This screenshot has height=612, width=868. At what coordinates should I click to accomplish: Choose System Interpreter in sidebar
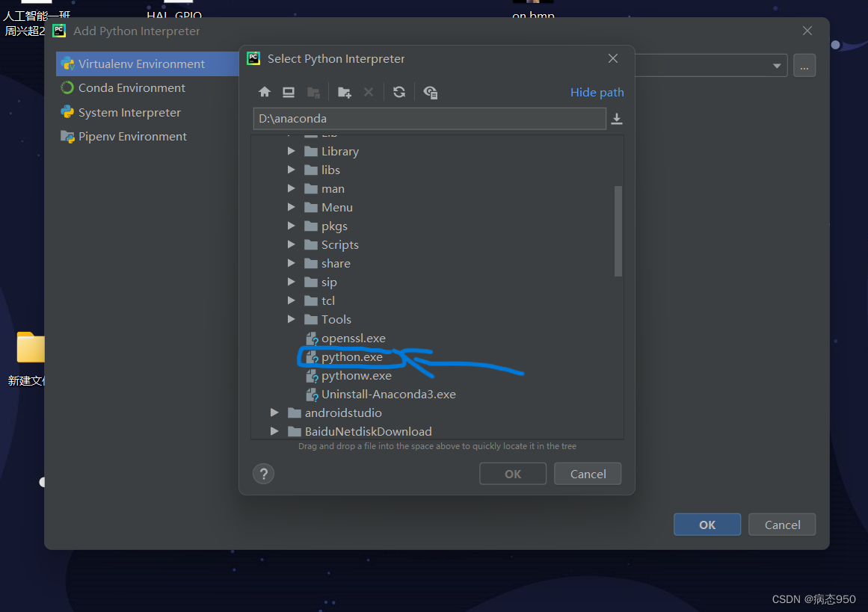147,112
